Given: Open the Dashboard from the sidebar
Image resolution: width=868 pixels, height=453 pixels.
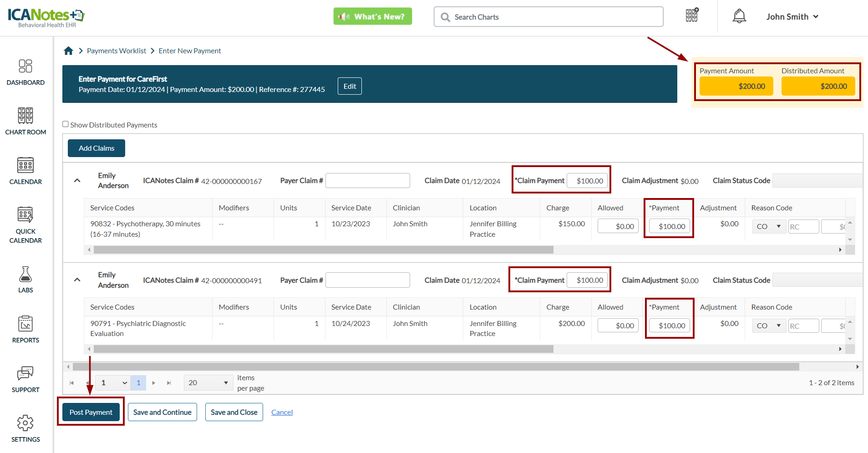Looking at the screenshot, I should pos(25,72).
